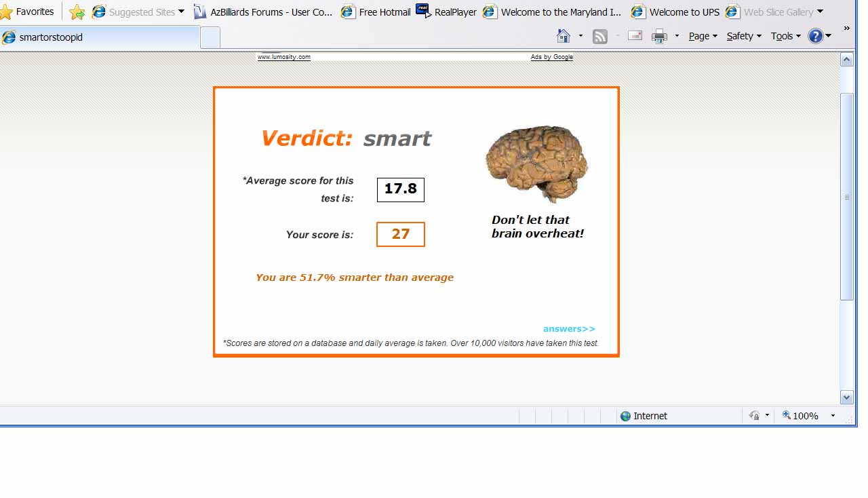Open the RealPlayer favorites bar link
The image size is (868, 498).
(446, 12)
